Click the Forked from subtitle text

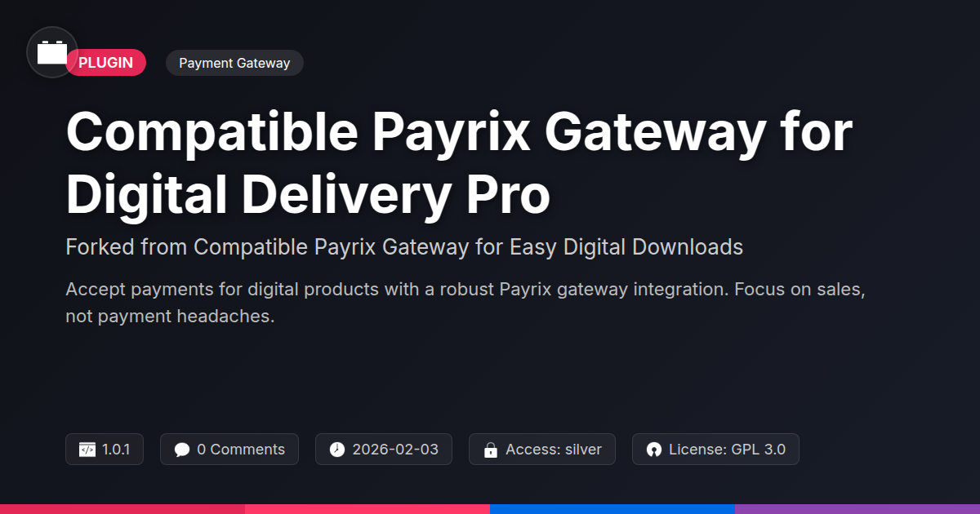pyautogui.click(x=404, y=247)
